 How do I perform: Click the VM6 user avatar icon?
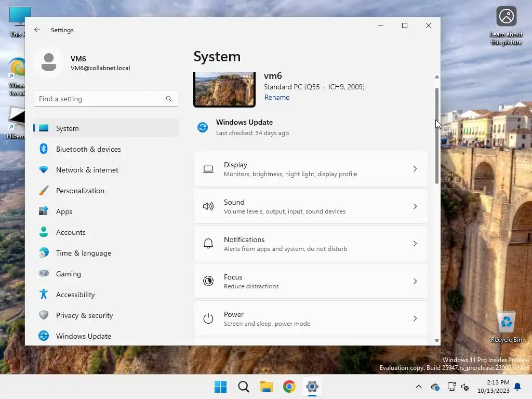pos(49,62)
